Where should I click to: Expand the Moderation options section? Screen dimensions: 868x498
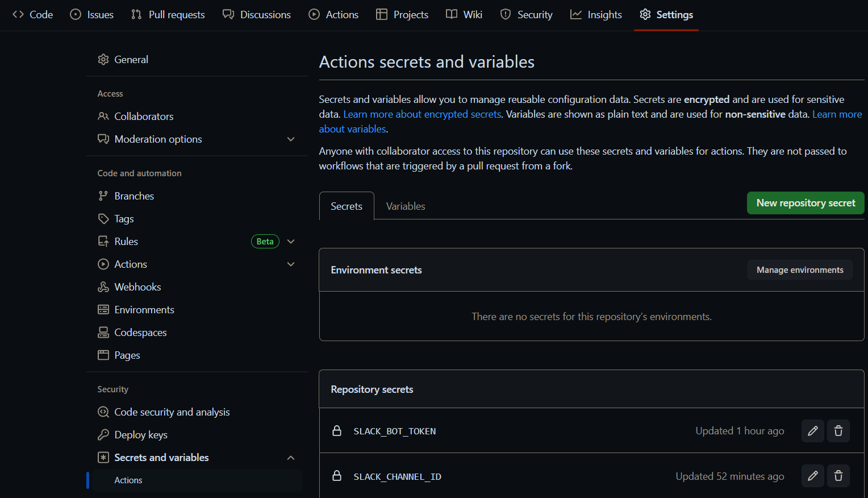click(x=291, y=139)
